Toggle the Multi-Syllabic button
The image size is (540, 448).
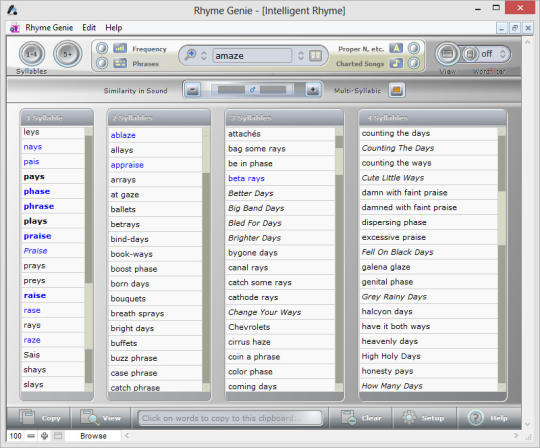tap(397, 90)
